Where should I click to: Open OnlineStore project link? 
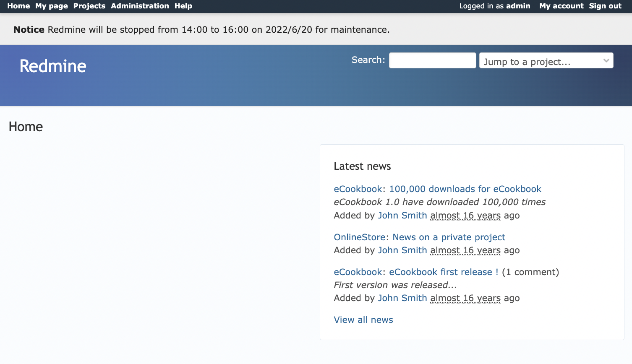[360, 237]
